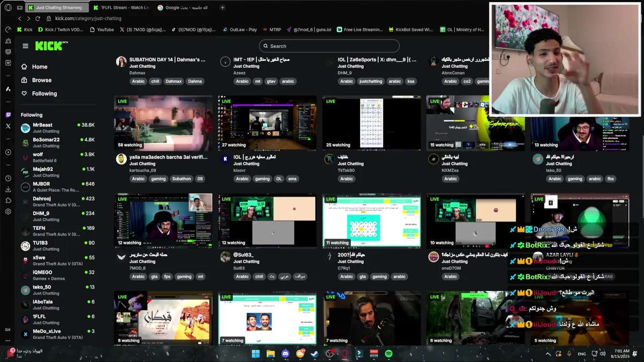Click the Kick Search field
The width and height of the screenshot is (644, 362).
(329, 46)
